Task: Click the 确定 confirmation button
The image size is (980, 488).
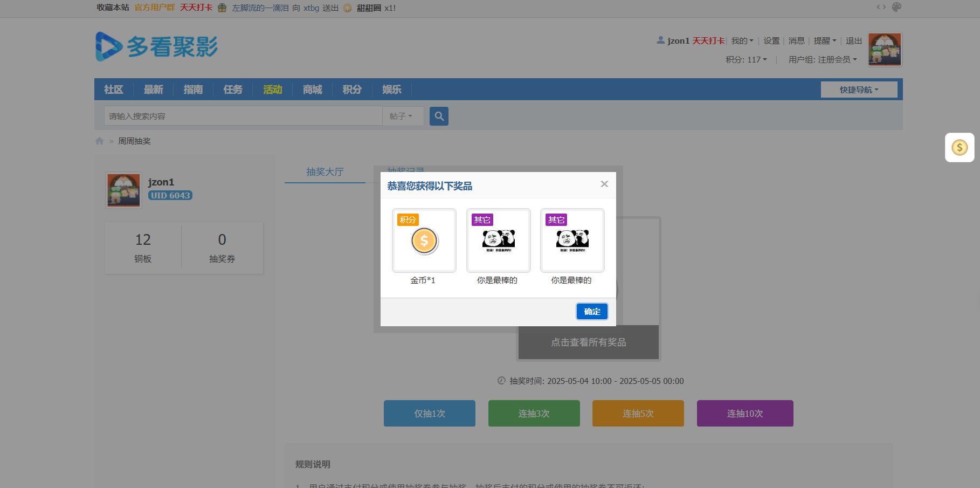Action: pos(591,311)
